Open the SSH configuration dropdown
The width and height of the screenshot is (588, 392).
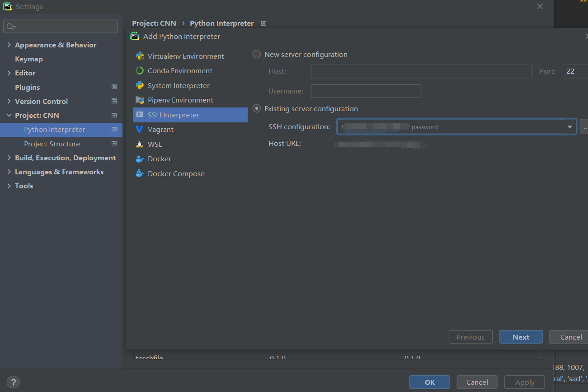[569, 126]
